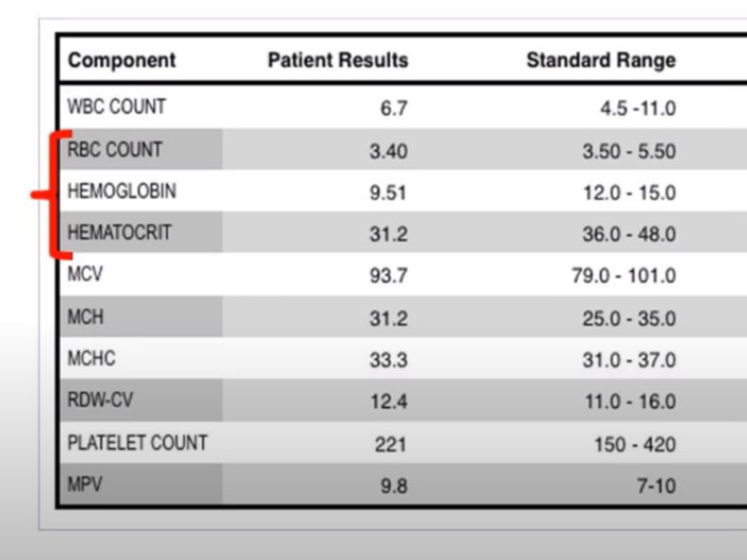
Task: Click the MCV standard range 79.0 - 101.0
Action: tap(623, 276)
